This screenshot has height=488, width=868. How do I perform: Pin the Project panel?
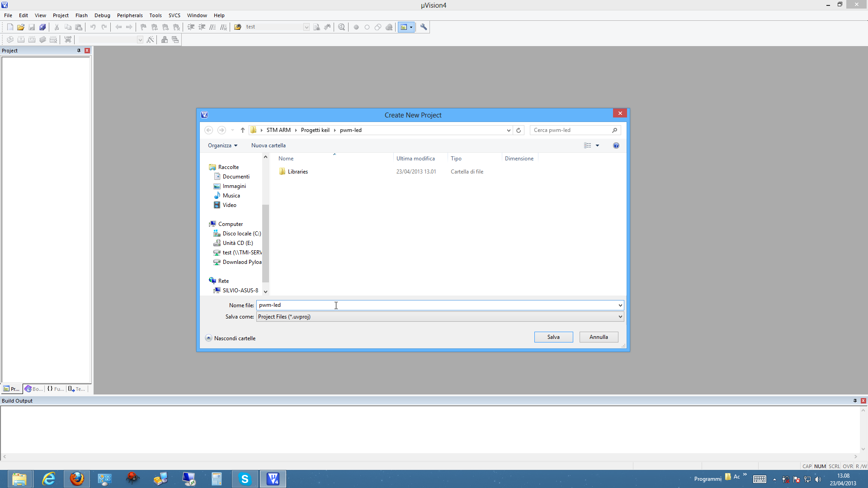79,51
